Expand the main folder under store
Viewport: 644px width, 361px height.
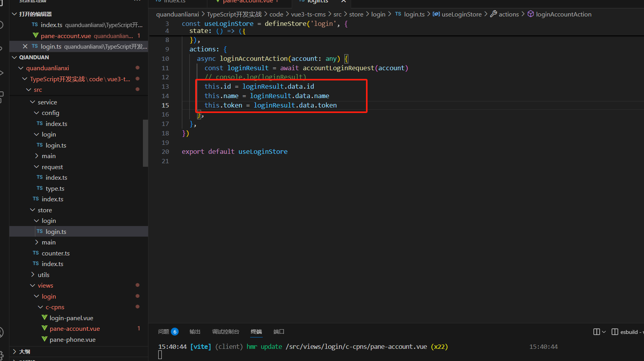click(x=37, y=242)
